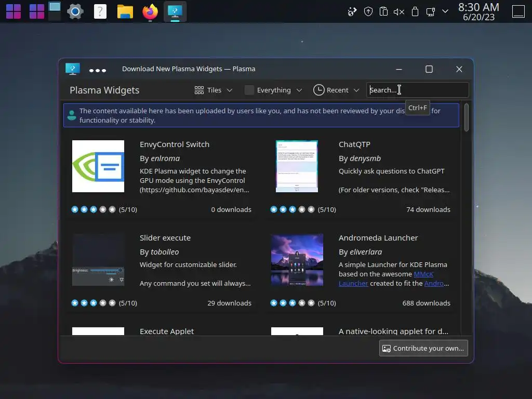Open the system updates shield tray icon
532x399 pixels.
click(368, 12)
